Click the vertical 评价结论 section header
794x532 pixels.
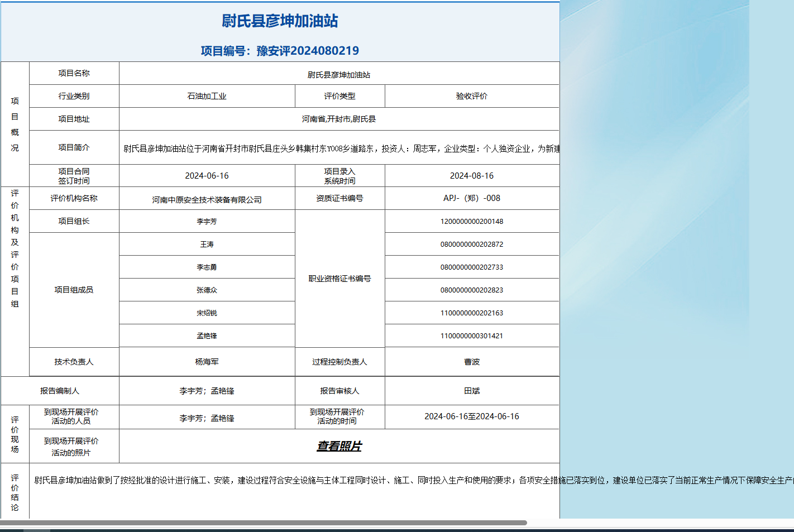coord(15,492)
